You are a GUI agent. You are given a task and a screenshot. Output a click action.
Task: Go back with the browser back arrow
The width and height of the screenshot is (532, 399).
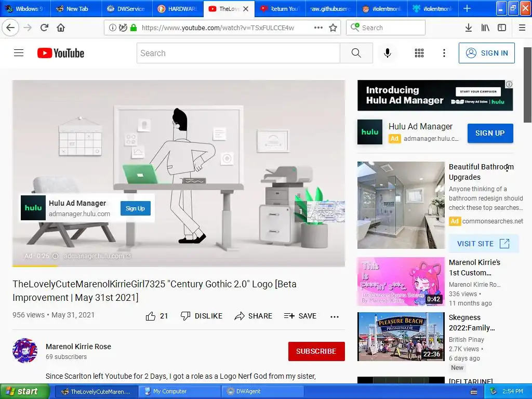pos(10,28)
